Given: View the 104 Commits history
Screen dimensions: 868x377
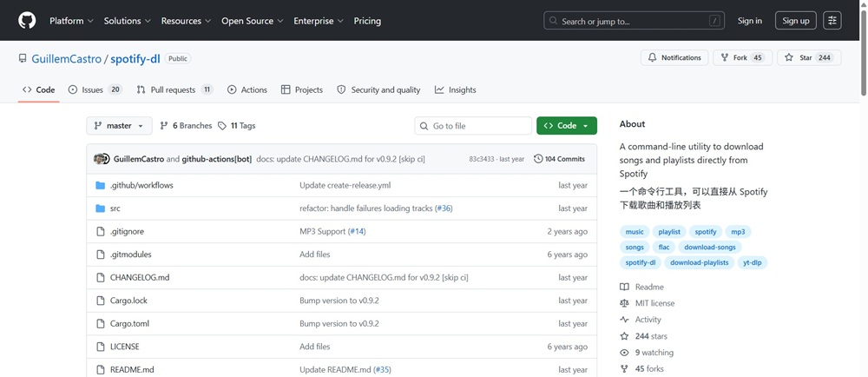Looking at the screenshot, I should pyautogui.click(x=560, y=159).
